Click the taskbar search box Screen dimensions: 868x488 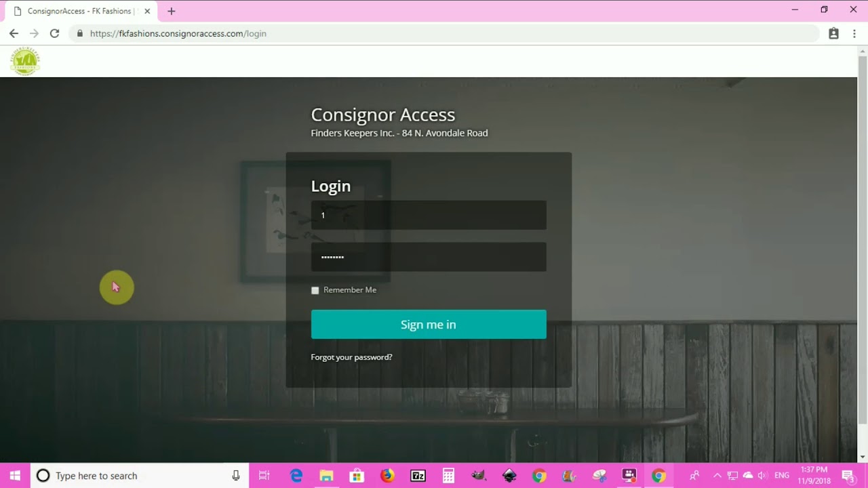[139, 476]
